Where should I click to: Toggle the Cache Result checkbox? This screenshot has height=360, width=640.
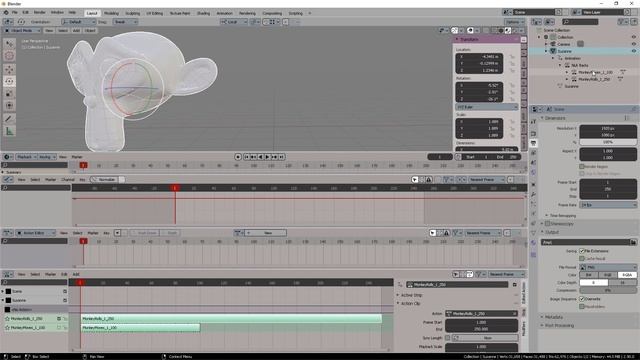point(582,258)
